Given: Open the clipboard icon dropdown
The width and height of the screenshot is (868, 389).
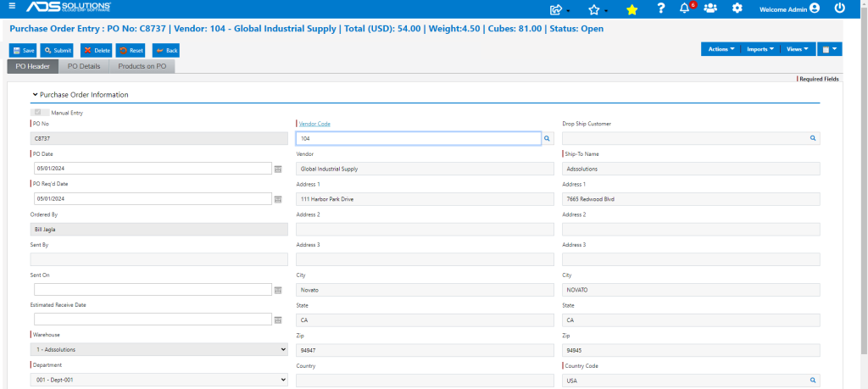Looking at the screenshot, I should point(829,49).
